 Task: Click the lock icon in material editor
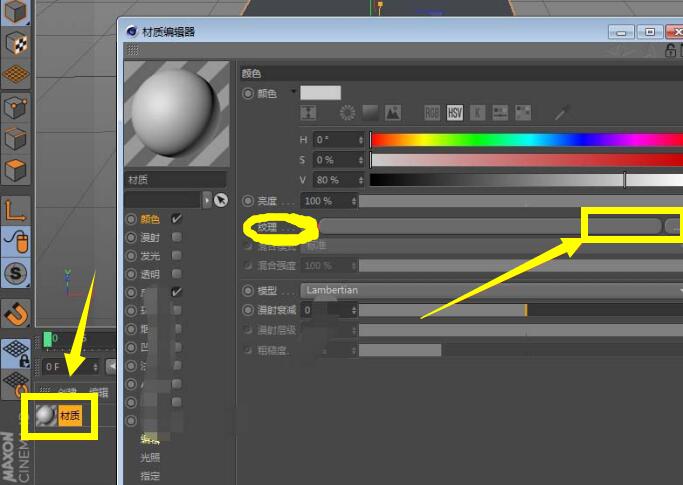tap(670, 51)
